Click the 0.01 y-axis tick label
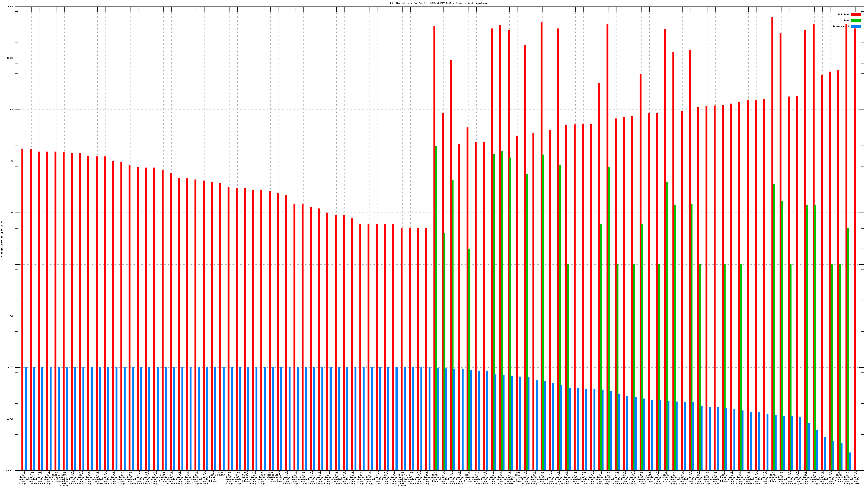 11,367
